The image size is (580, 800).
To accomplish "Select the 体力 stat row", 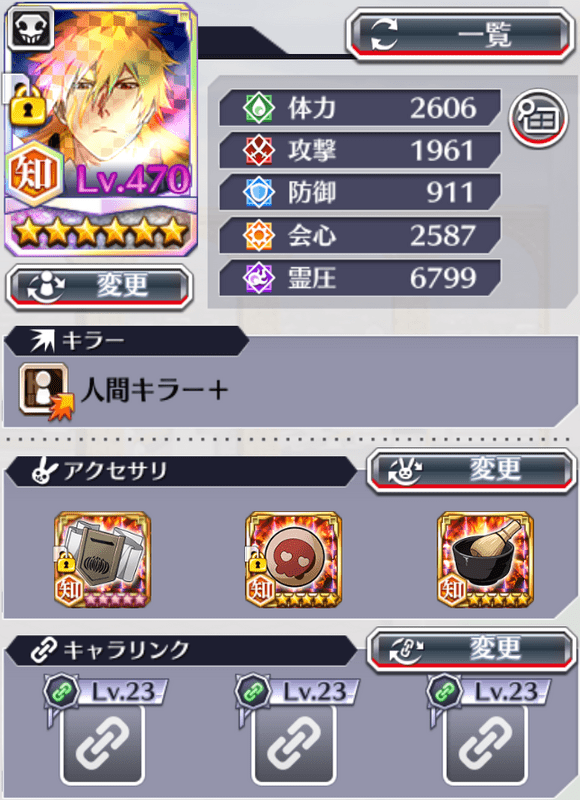I will tap(360, 108).
